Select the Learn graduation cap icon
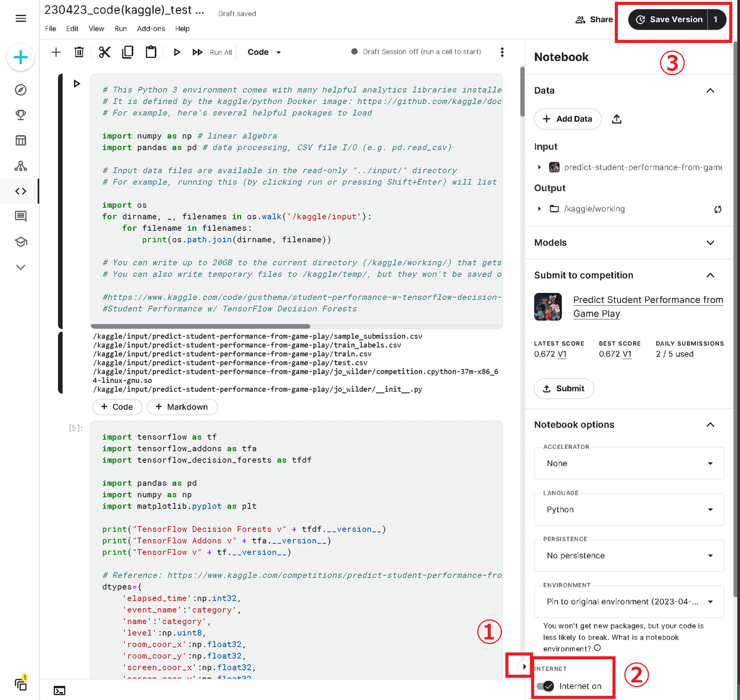Image resolution: width=740 pixels, height=700 pixels. click(x=20, y=241)
